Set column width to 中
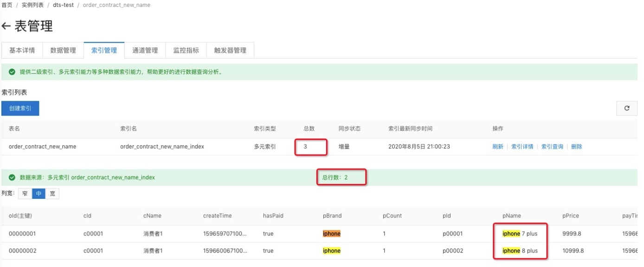 [39, 194]
